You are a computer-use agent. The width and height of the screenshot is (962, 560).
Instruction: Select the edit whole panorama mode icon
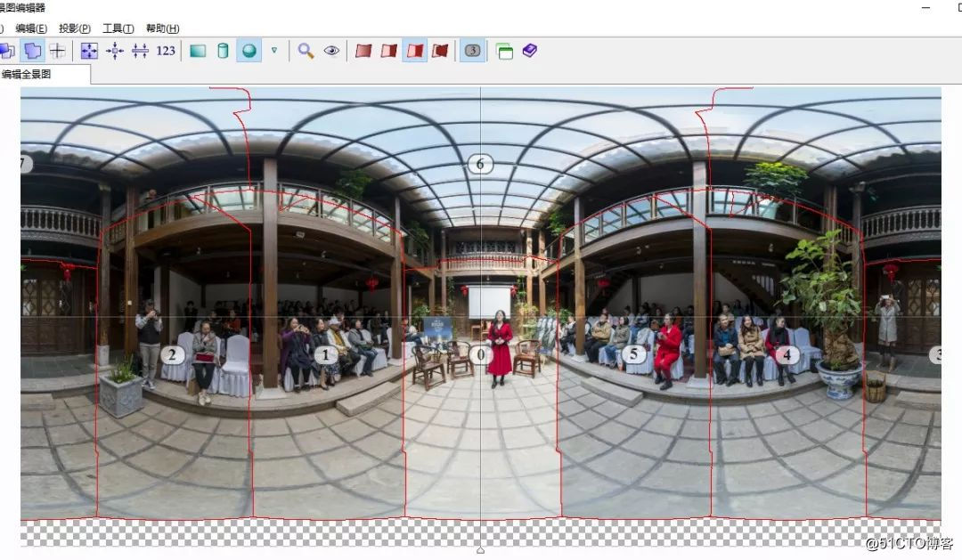33,50
